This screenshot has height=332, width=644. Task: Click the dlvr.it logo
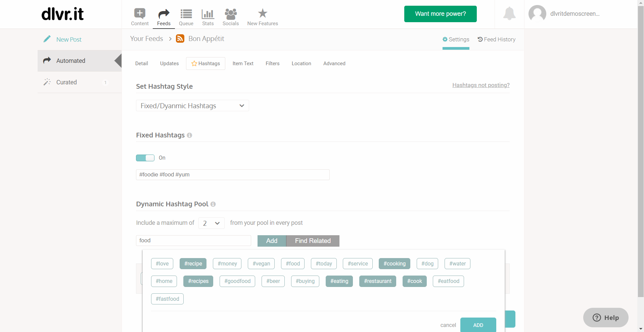point(62,14)
